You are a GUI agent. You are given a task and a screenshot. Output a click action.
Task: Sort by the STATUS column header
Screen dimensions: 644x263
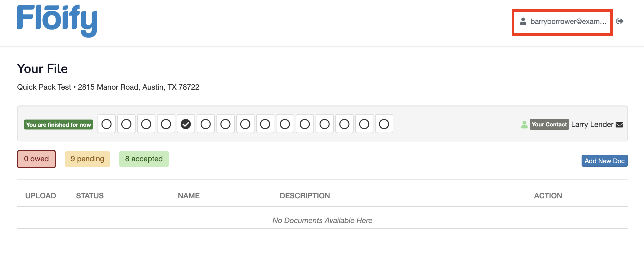pos(90,196)
